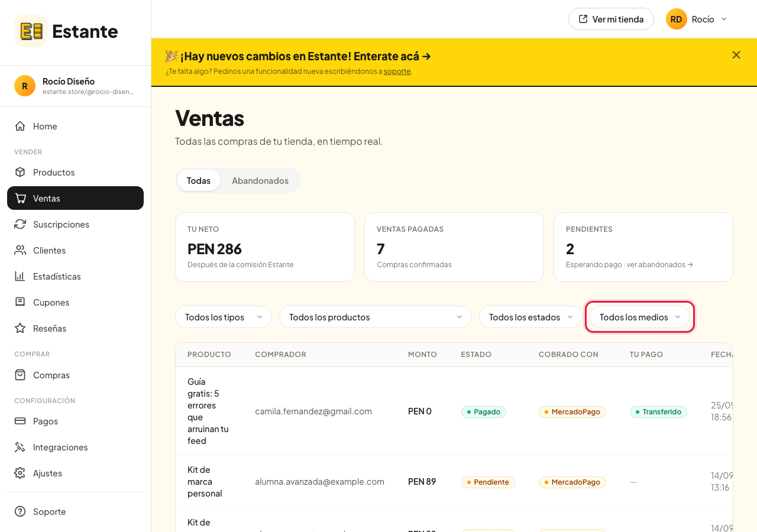Click the Transferido payment badge
The image size is (757, 532).
point(658,411)
